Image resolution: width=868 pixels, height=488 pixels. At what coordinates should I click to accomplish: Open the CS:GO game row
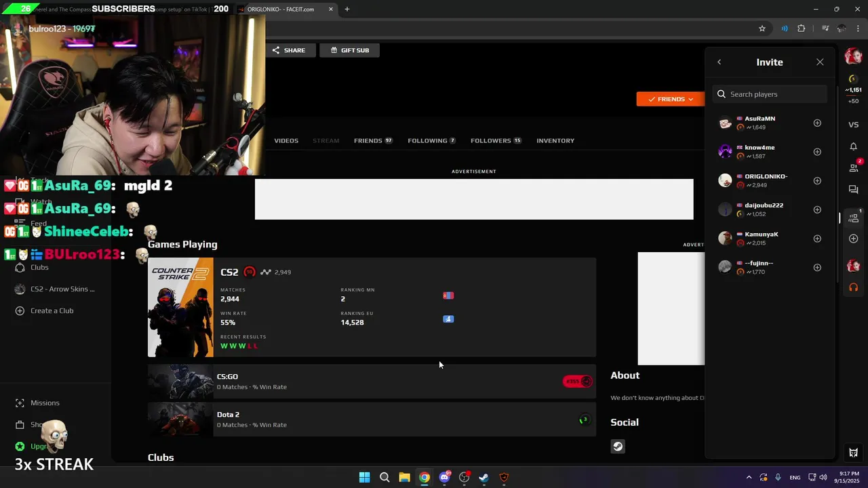click(x=372, y=382)
